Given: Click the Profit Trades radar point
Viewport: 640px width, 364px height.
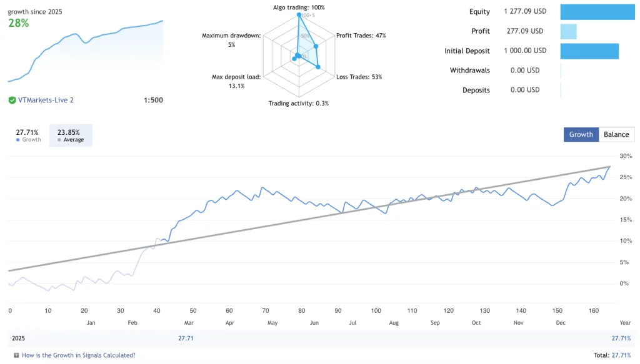Looking at the screenshot, I should click(x=316, y=46).
